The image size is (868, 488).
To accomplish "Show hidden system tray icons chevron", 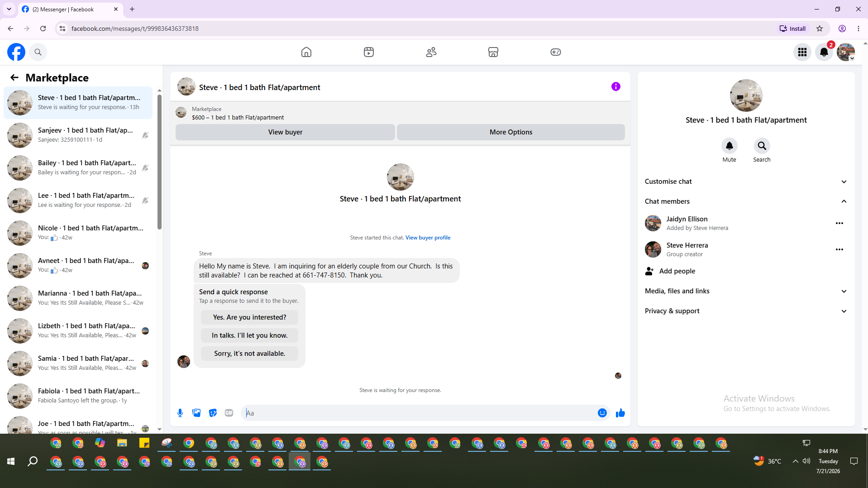I will tap(795, 461).
